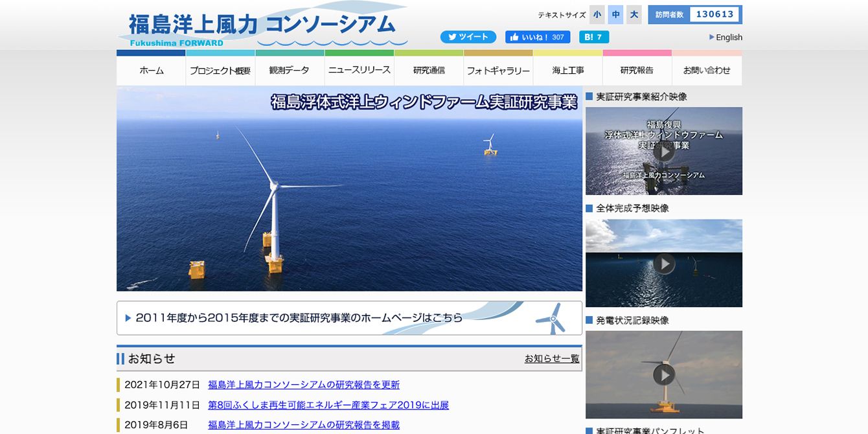Set text size to large (大)
The image size is (868, 434).
point(634,14)
